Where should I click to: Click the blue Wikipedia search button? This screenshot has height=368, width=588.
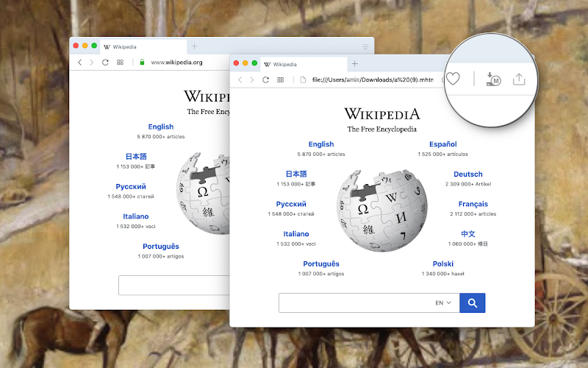point(473,302)
